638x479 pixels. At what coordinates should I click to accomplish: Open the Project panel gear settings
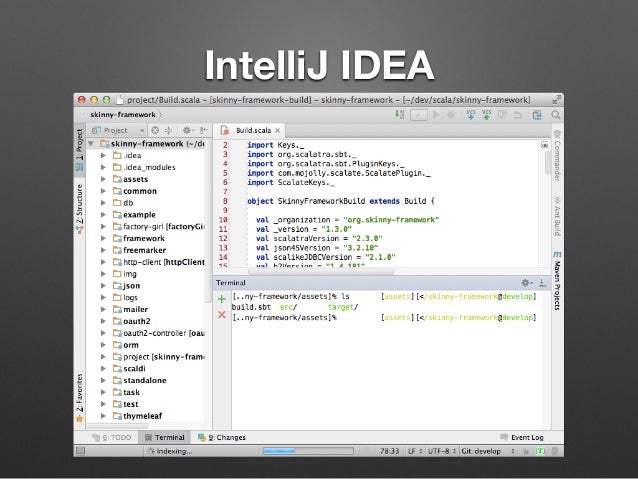click(x=187, y=130)
